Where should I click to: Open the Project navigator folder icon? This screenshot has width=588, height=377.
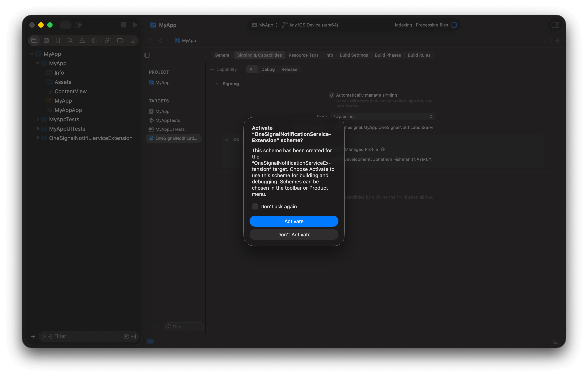pyautogui.click(x=34, y=40)
